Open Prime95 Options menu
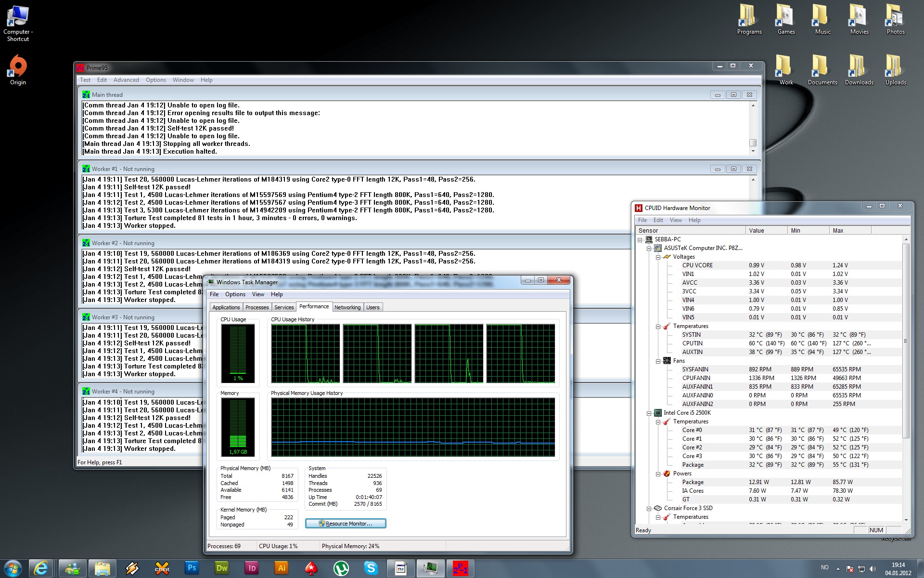The image size is (924, 578). (156, 80)
